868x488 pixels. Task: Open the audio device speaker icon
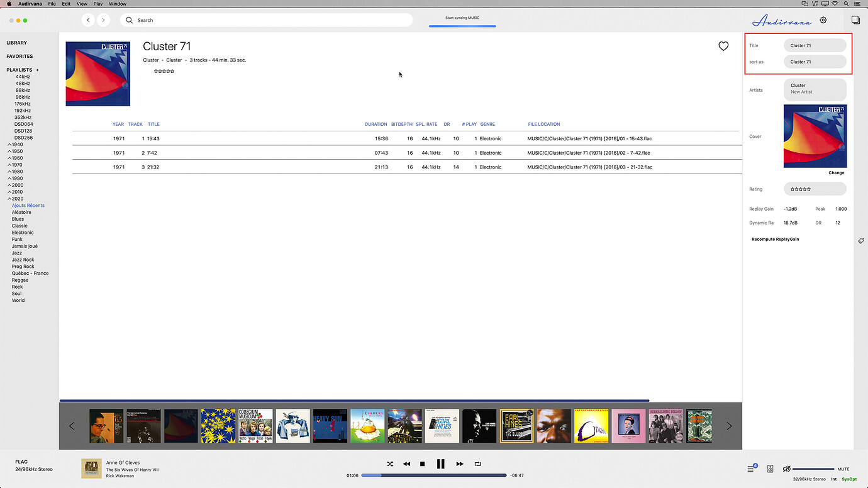pyautogui.click(x=771, y=469)
